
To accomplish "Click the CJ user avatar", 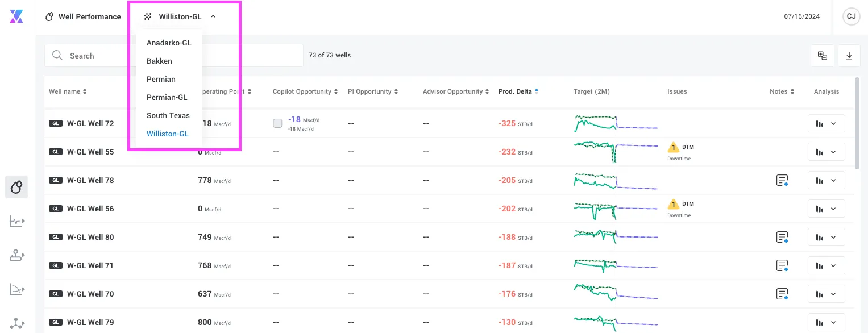I will (x=851, y=16).
